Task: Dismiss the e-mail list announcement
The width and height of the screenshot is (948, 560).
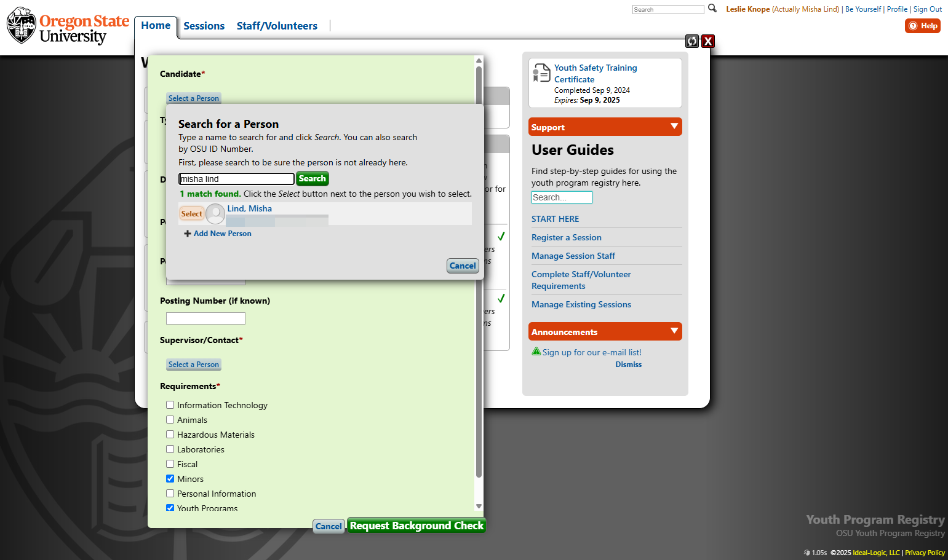Action: (x=629, y=365)
